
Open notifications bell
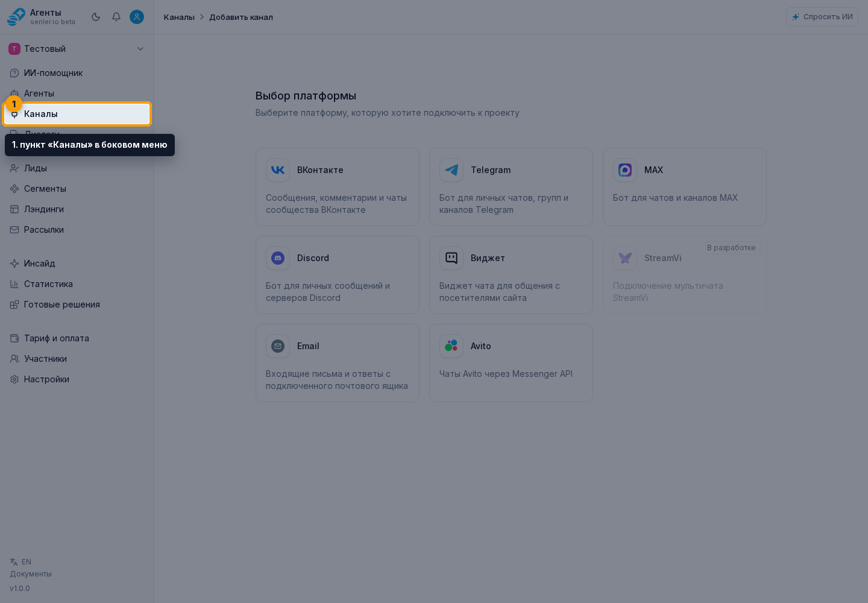(116, 17)
